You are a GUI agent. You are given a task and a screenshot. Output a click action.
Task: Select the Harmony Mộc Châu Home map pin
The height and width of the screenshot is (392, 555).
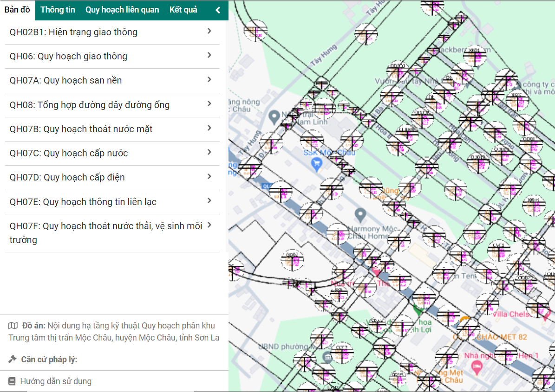coord(360,215)
